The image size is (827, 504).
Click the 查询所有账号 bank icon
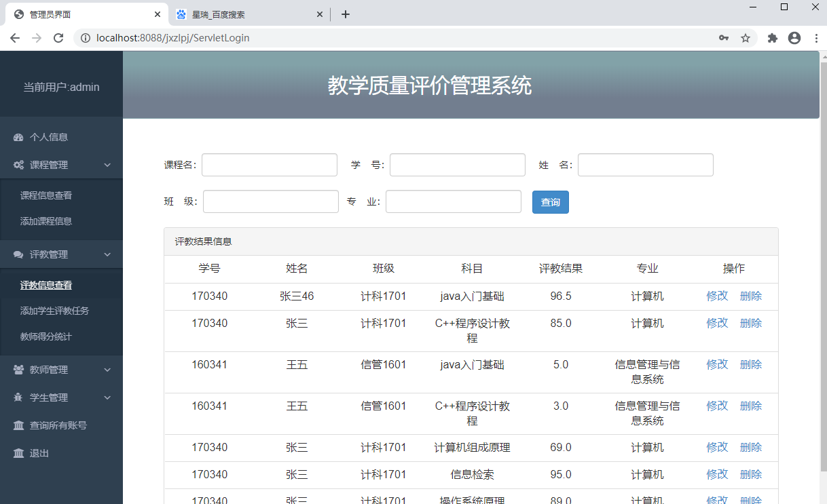(x=18, y=425)
